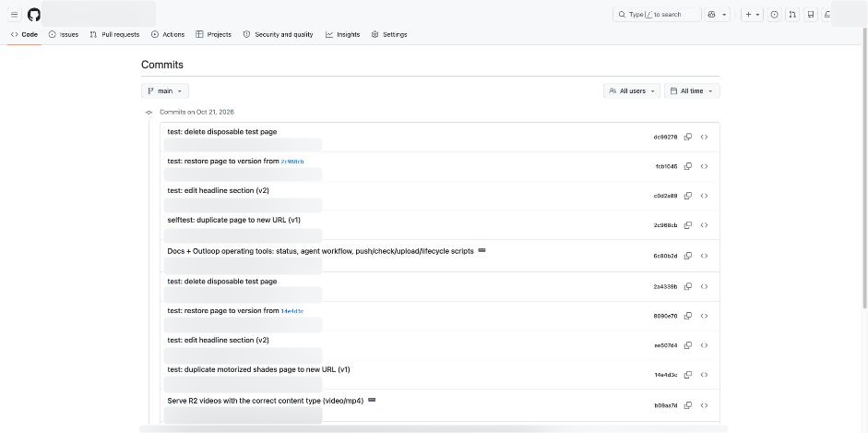Follow the 2c968cb hash link in commit message
This screenshot has width=868, height=433.
pos(292,162)
